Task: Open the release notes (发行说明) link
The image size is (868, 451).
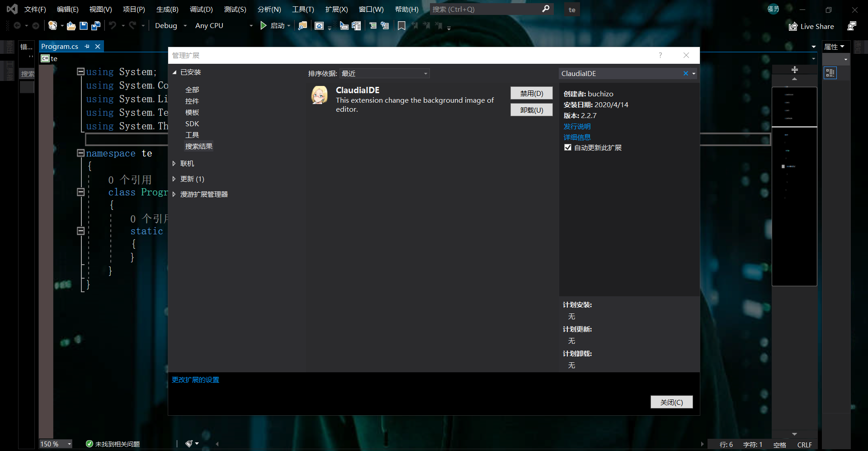Action: pyautogui.click(x=577, y=126)
